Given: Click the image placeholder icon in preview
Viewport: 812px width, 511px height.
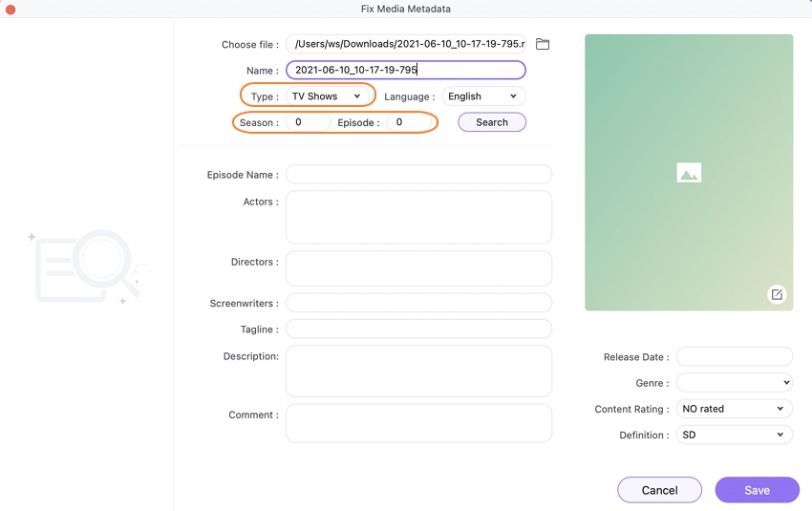Looking at the screenshot, I should [689, 173].
